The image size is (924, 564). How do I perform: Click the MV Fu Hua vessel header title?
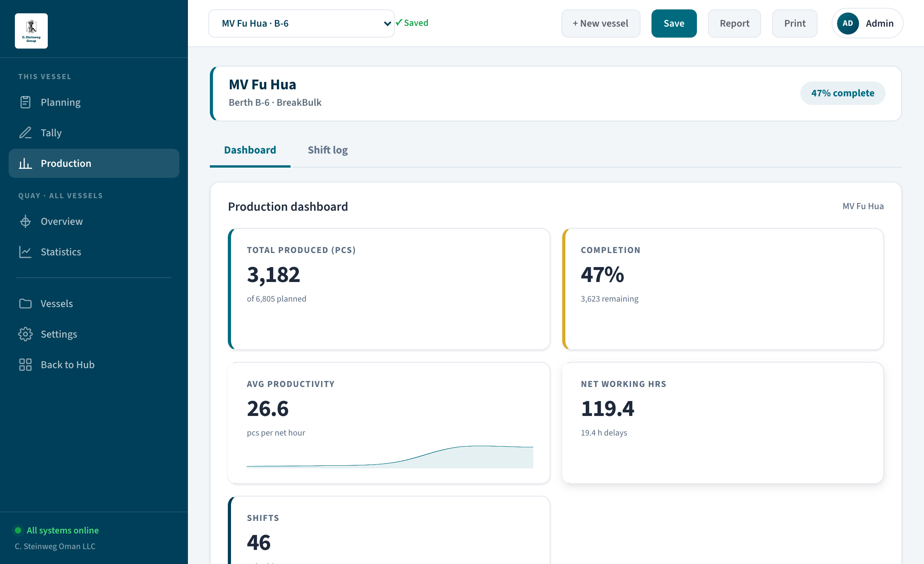coord(262,85)
